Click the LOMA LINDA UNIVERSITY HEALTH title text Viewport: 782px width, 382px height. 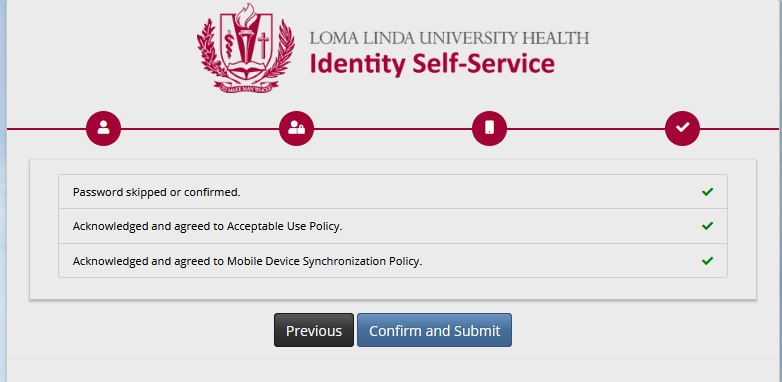click(x=449, y=38)
